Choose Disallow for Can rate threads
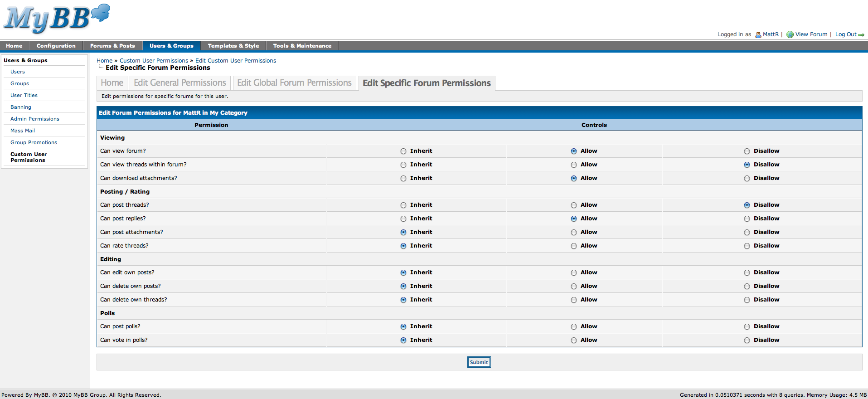This screenshot has width=868, height=399. tap(747, 246)
